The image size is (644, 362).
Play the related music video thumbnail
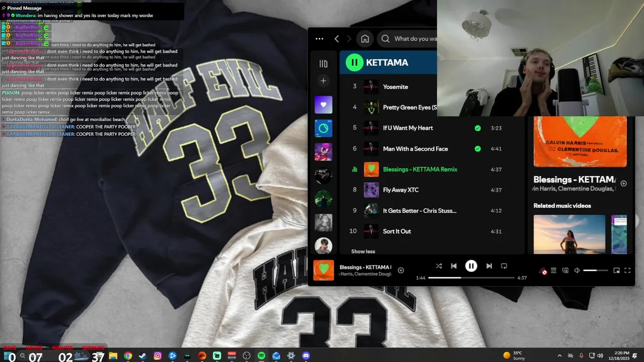point(570,234)
